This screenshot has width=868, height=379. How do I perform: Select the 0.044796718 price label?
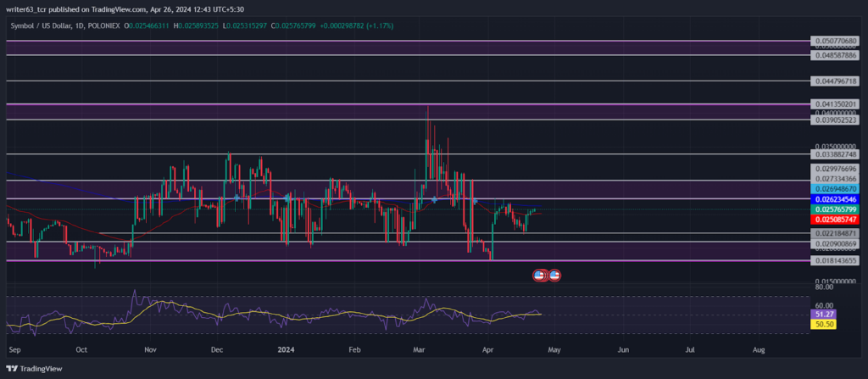837,81
